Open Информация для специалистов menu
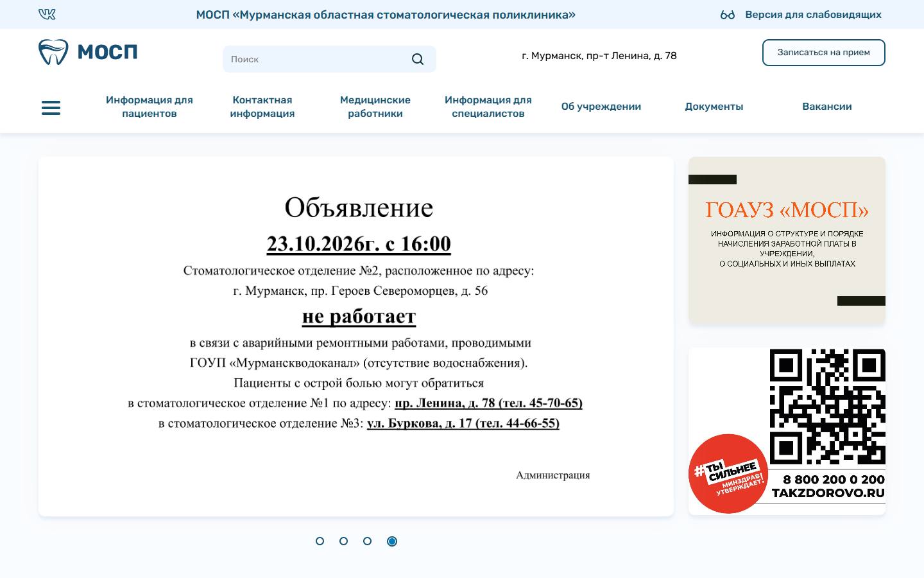924x578 pixels. [488, 107]
